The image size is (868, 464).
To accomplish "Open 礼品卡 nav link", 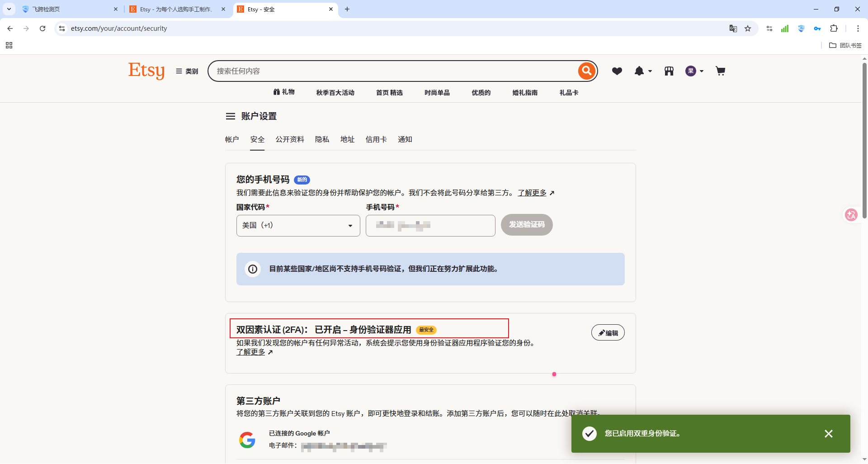I will point(569,93).
